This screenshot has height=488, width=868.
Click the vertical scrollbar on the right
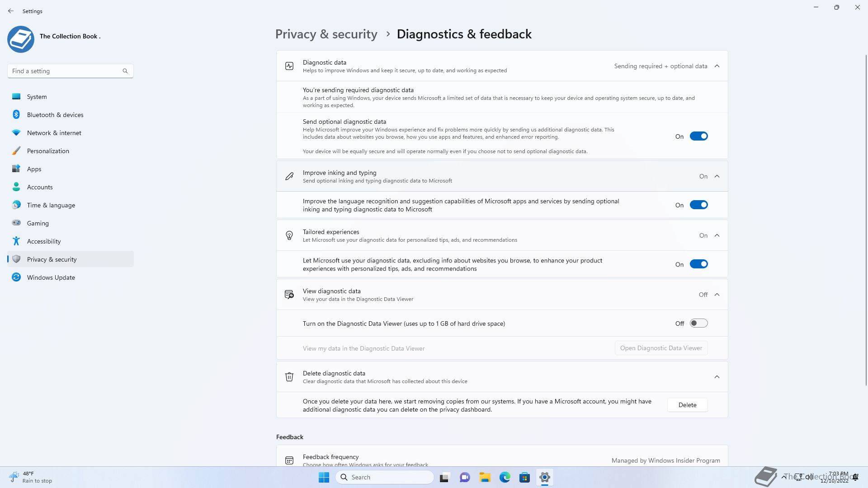point(866,220)
